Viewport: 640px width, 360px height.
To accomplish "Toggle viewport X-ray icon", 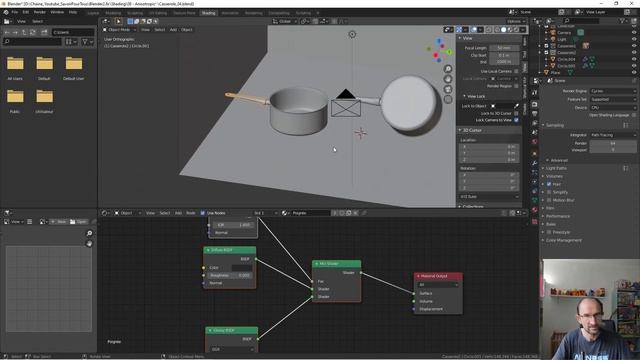I will (x=489, y=30).
